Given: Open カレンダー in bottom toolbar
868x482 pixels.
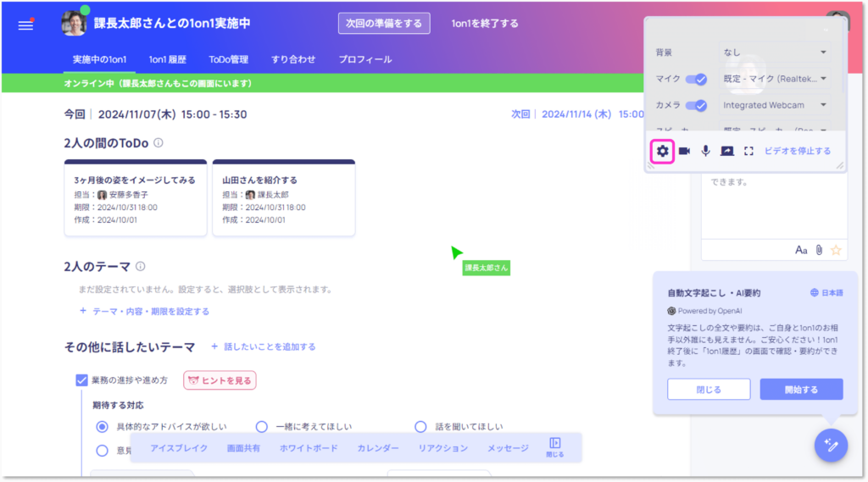Looking at the screenshot, I should coord(378,447).
